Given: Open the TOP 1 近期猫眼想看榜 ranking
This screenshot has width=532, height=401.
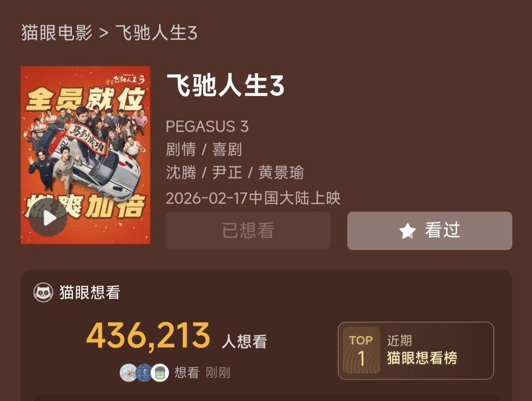Looking at the screenshot, I should [416, 350].
